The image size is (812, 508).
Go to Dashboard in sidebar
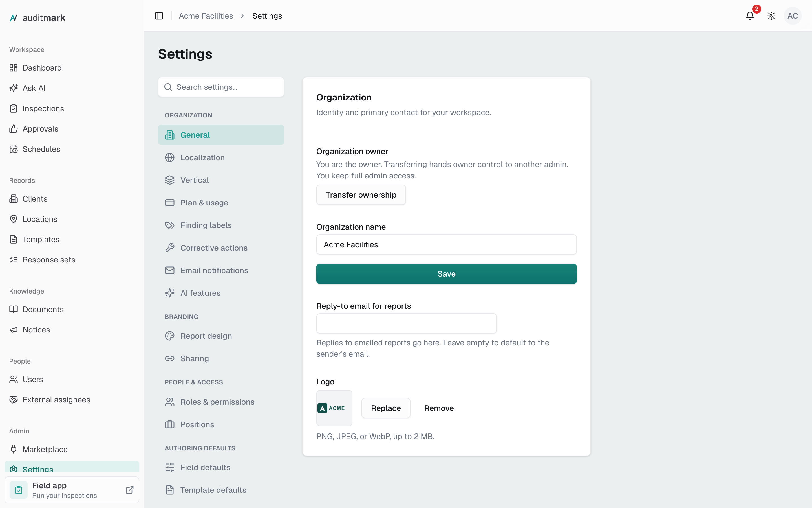pyautogui.click(x=72, y=68)
